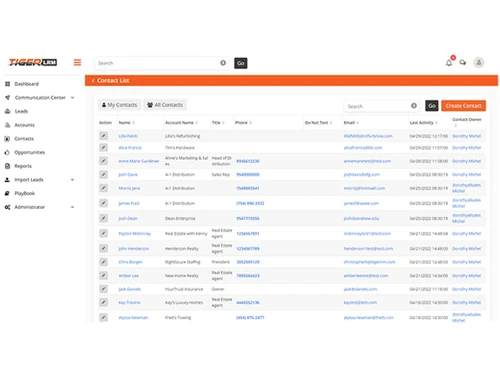Edit the Alice Francis contact row

pos(103,147)
